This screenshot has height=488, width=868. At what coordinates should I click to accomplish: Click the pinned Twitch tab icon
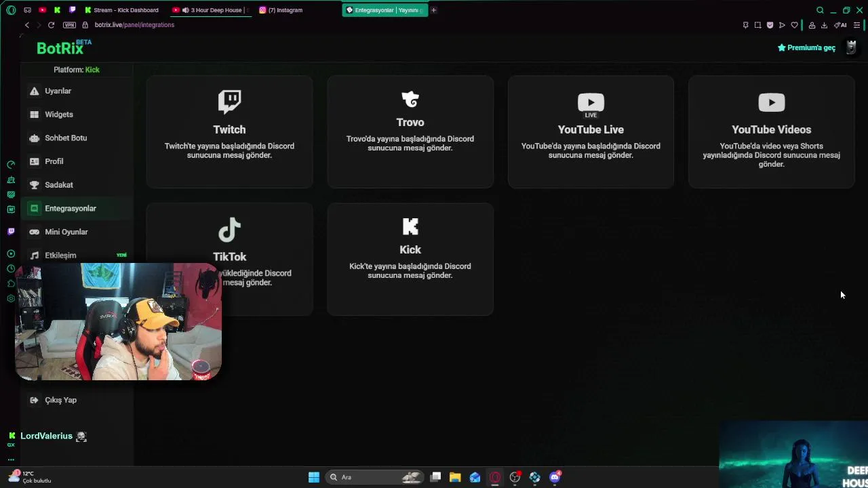(73, 10)
